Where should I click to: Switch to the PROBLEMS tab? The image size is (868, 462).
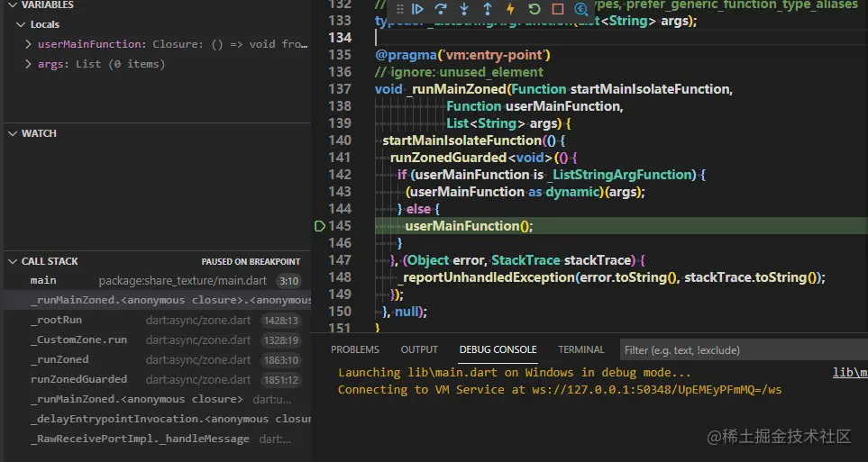(355, 349)
